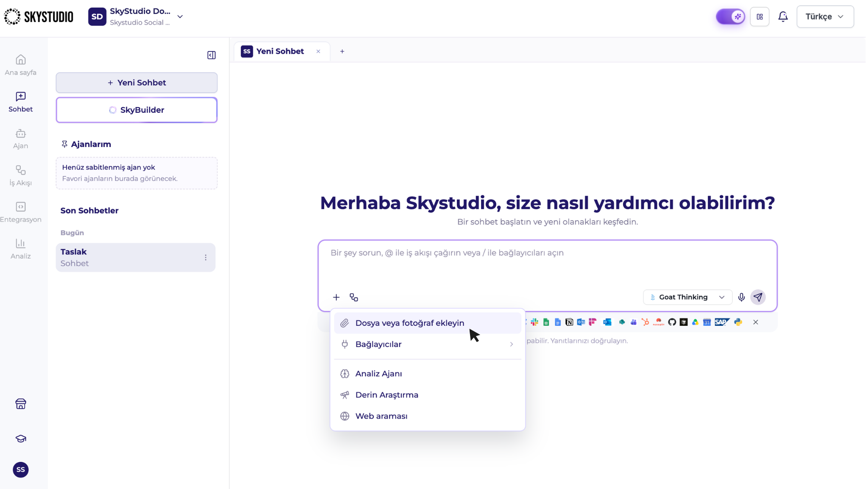The height and width of the screenshot is (489, 868).
Task: Select the Google Sheets connector icon
Action: [546, 322]
